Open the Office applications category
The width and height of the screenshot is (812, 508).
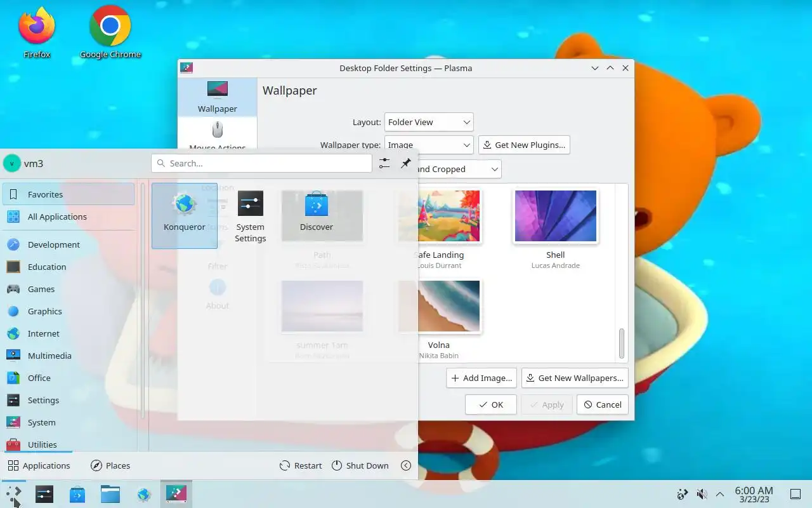[69, 378]
